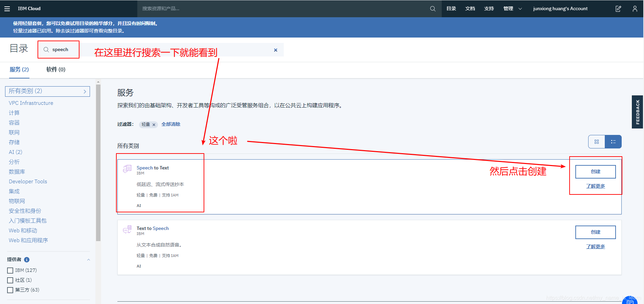Open the edit/cost estimator pencil icon

(x=618, y=9)
